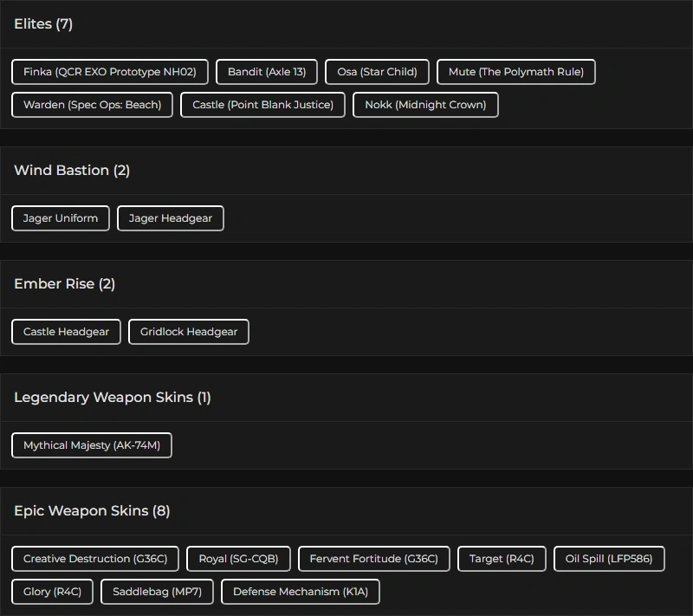Click the Creative Destruction (G36C) tag
The image size is (693, 616).
95,559
